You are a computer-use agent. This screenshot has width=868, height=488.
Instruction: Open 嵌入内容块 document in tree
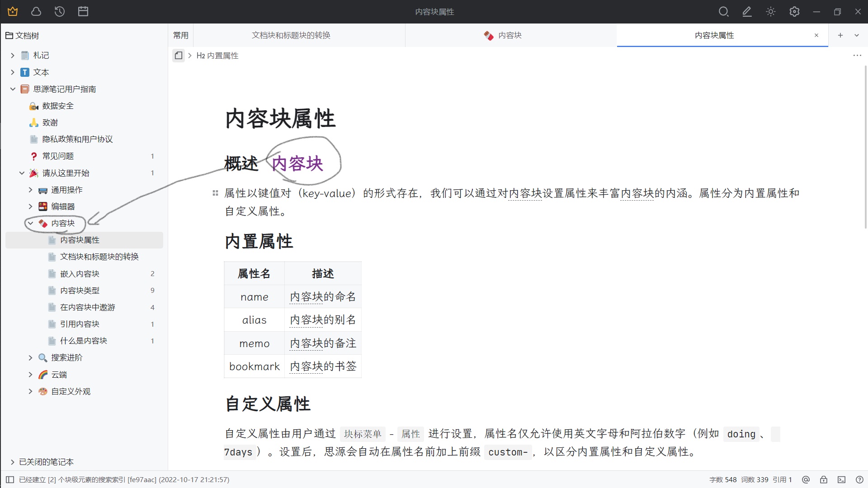pos(80,274)
